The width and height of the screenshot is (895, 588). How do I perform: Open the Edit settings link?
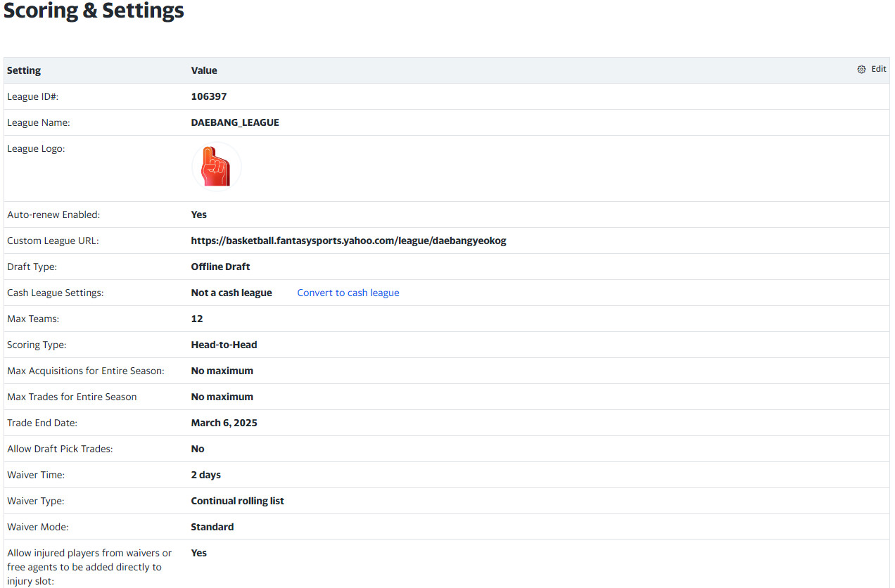point(878,69)
